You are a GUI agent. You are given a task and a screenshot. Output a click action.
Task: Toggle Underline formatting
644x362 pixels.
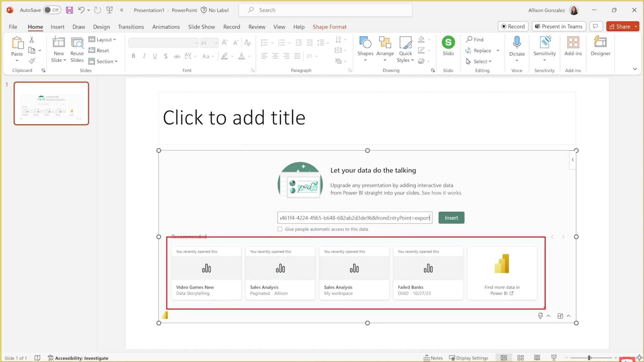click(x=155, y=56)
